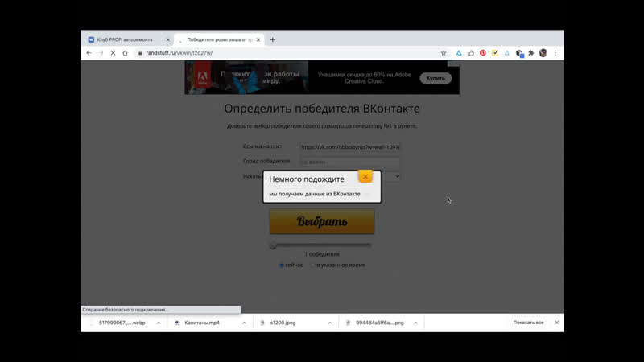This screenshot has height=362, width=644.
Task: Open the extension with blue badge
Action: click(519, 53)
